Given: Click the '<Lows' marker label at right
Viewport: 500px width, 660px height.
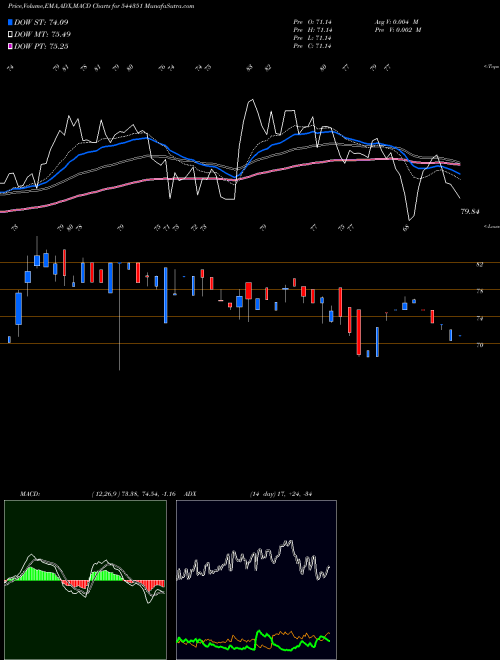Looking at the screenshot, I should (491, 226).
